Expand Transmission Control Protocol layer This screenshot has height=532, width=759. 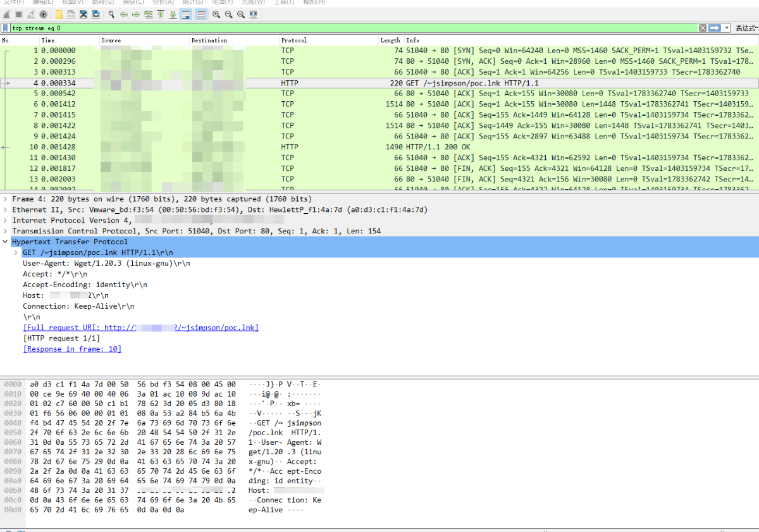6,232
